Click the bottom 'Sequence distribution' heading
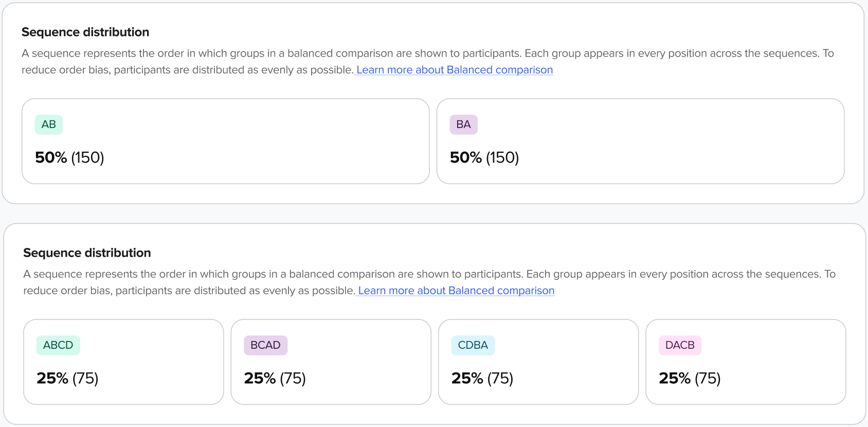 [87, 253]
